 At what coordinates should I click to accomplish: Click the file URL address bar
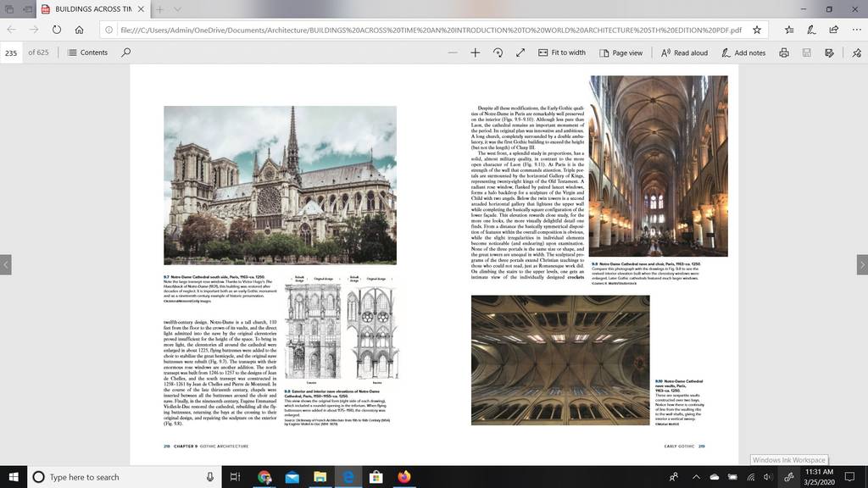pos(431,30)
